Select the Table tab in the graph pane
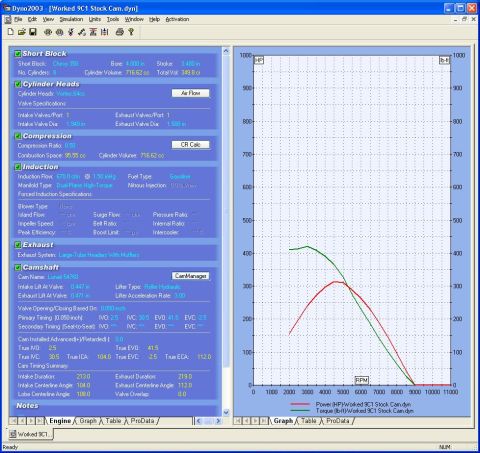480x453 pixels. point(309,421)
